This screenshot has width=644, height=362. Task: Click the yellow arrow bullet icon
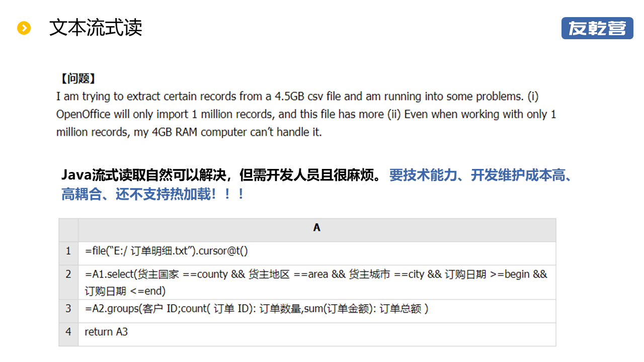24,28
